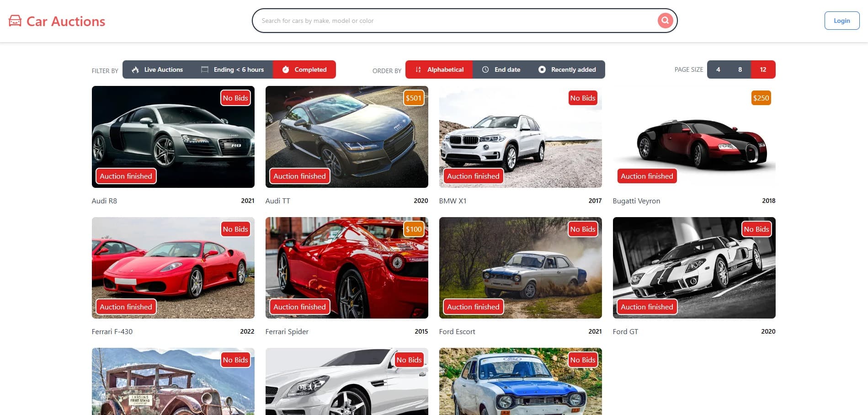Click the Ford Escort title text
This screenshot has width=868, height=415.
457,331
